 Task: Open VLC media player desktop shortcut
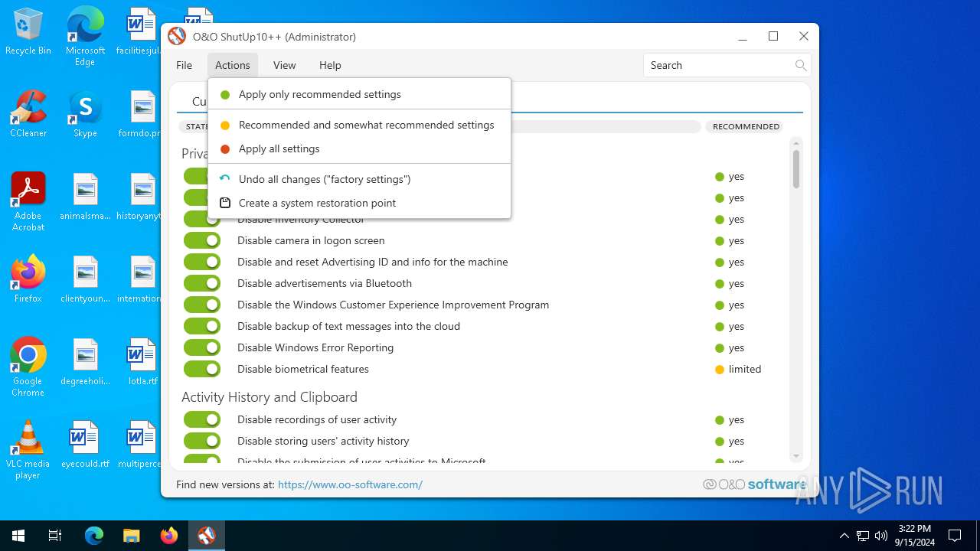(28, 450)
